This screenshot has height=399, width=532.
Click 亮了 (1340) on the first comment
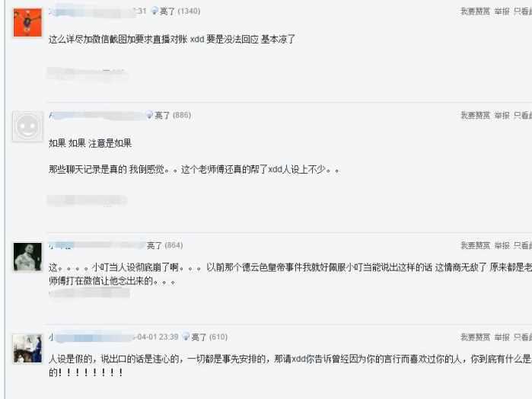pos(180,11)
